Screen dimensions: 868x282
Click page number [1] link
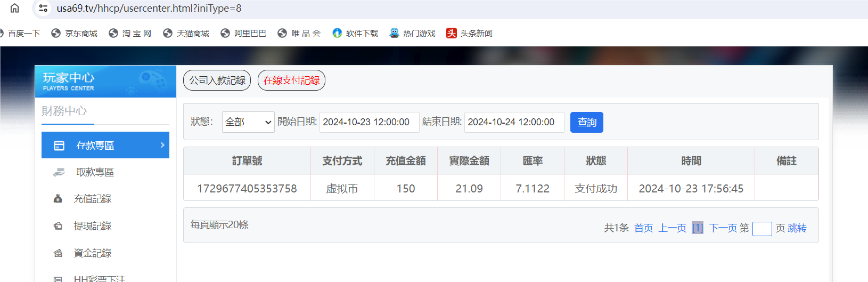coord(698,228)
